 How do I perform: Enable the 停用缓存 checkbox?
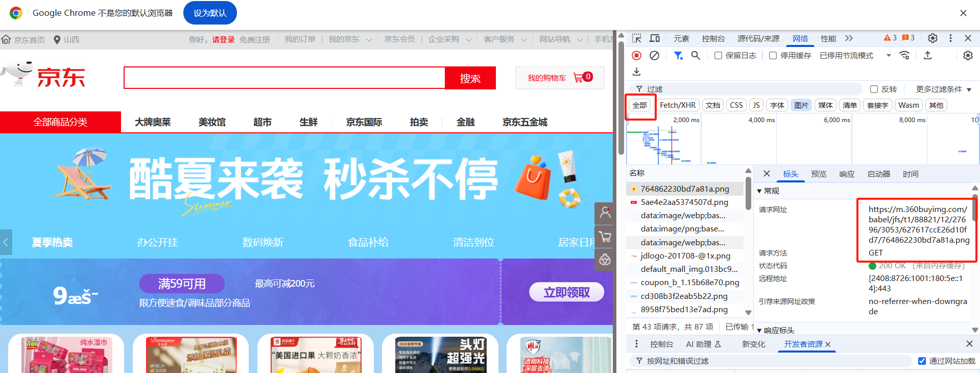click(x=773, y=55)
